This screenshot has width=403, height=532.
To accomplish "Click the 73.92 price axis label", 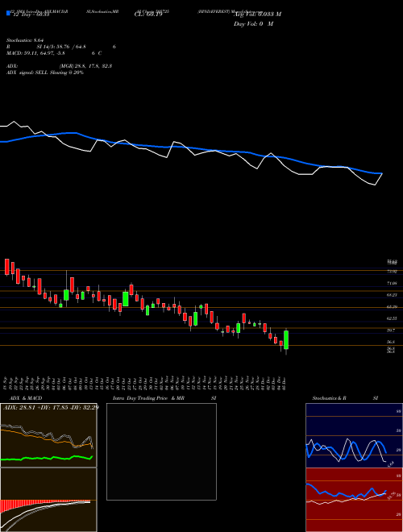I will pyautogui.click(x=392, y=272).
